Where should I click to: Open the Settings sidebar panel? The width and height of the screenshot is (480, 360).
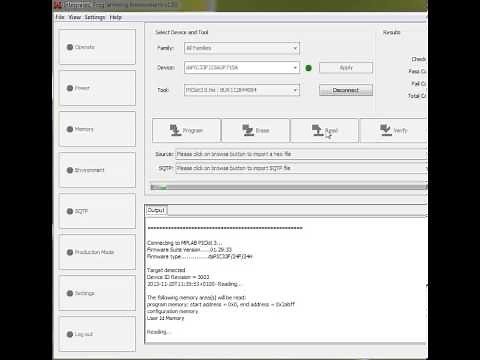pyautogui.click(x=97, y=293)
